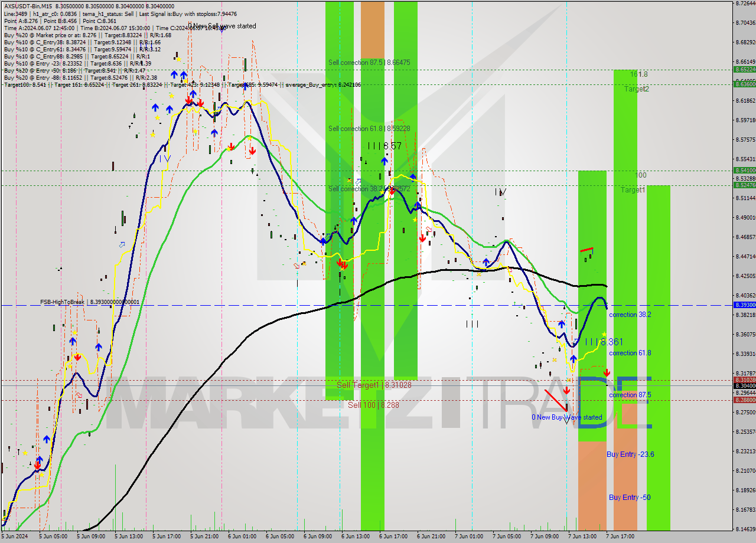Click the yellow star above the 8.361 label
The height and width of the screenshot is (543, 756).
604,335
